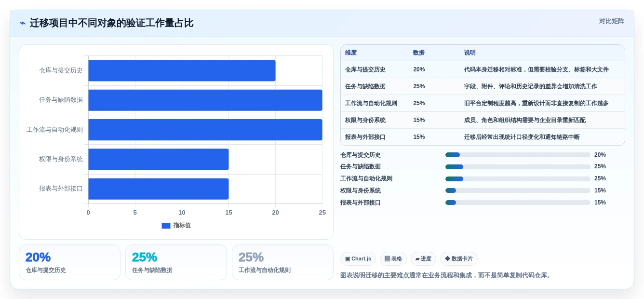Click the description starting 迁移后经常出现统计口径
Screen dimensions: 644x299
pyautogui.click(x=522, y=137)
